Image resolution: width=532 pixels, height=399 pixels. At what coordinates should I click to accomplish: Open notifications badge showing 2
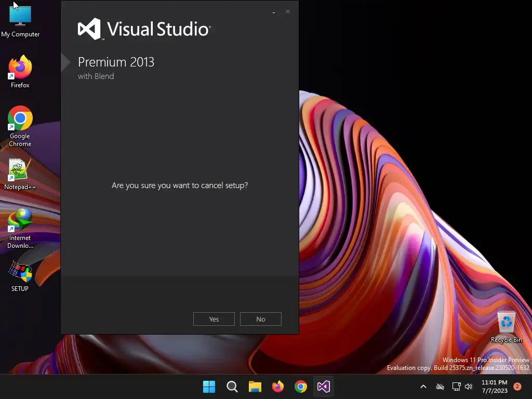[x=517, y=387]
